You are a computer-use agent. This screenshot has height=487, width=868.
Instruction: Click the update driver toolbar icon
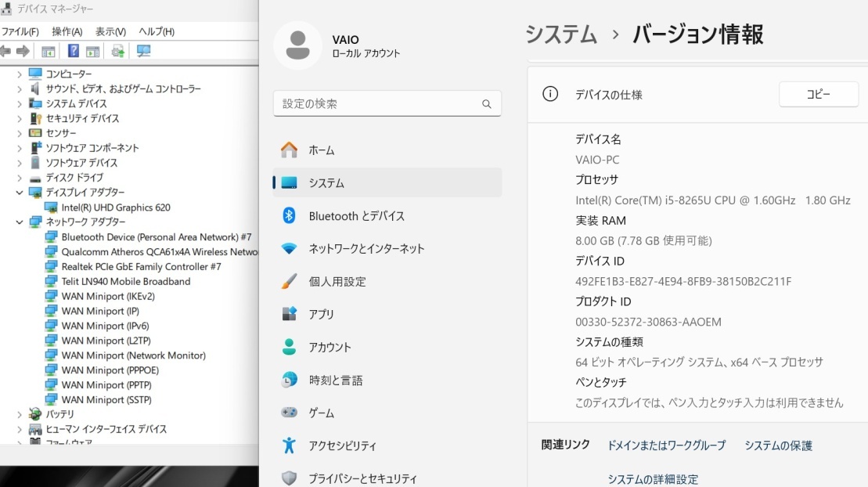tap(117, 52)
